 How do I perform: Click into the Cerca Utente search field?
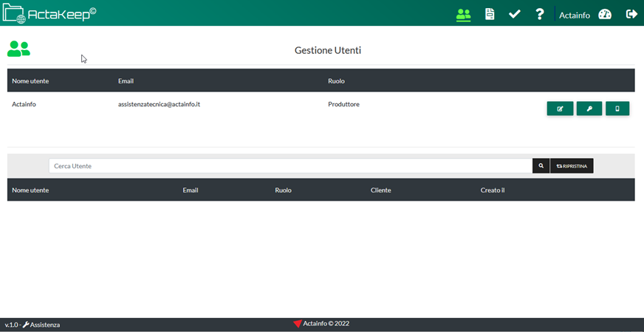290,166
